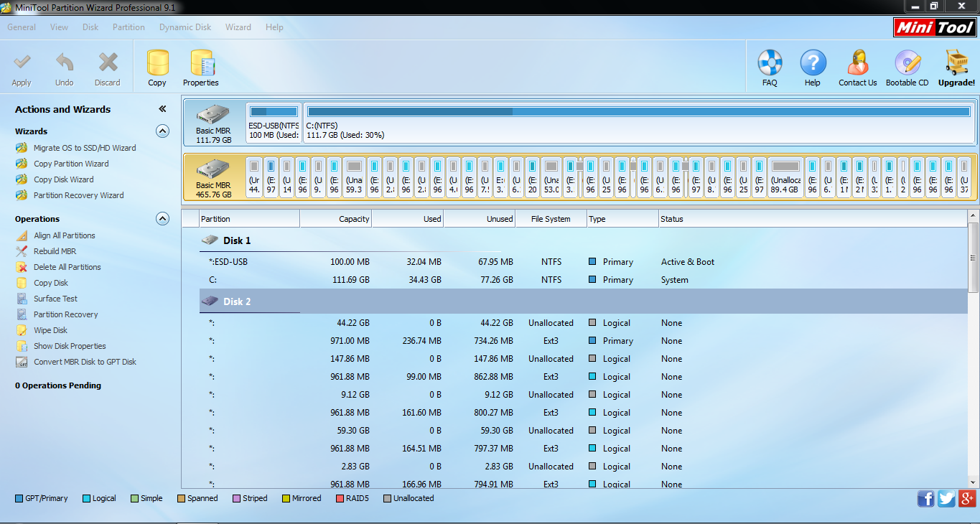Screen dimensions: 980x524
Task: Select the 59.30 GB unallocated row
Action: click(583, 431)
